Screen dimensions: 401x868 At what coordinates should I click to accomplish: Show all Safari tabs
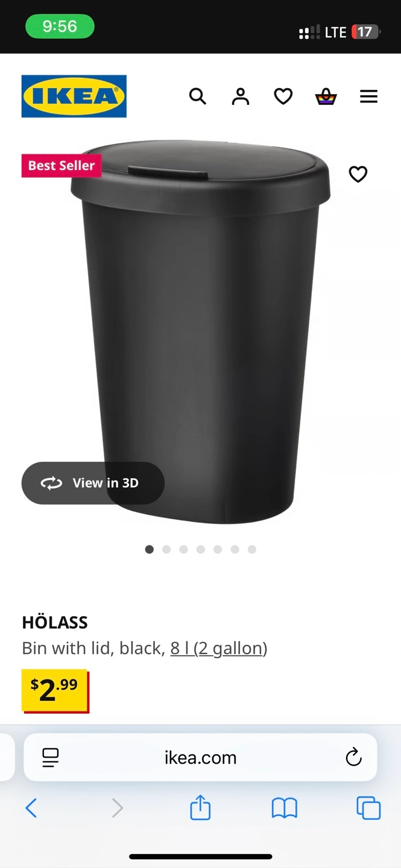pyautogui.click(x=368, y=808)
